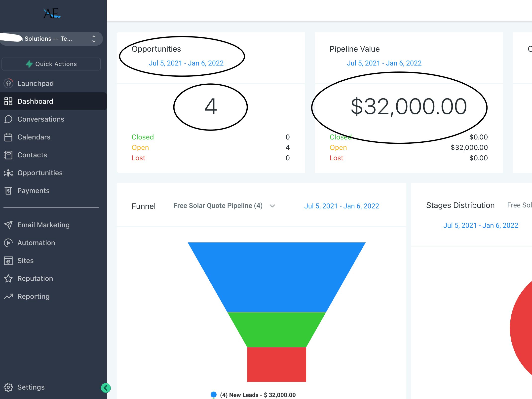Click the green funnel segment
This screenshot has width=532, height=399.
coord(276,330)
